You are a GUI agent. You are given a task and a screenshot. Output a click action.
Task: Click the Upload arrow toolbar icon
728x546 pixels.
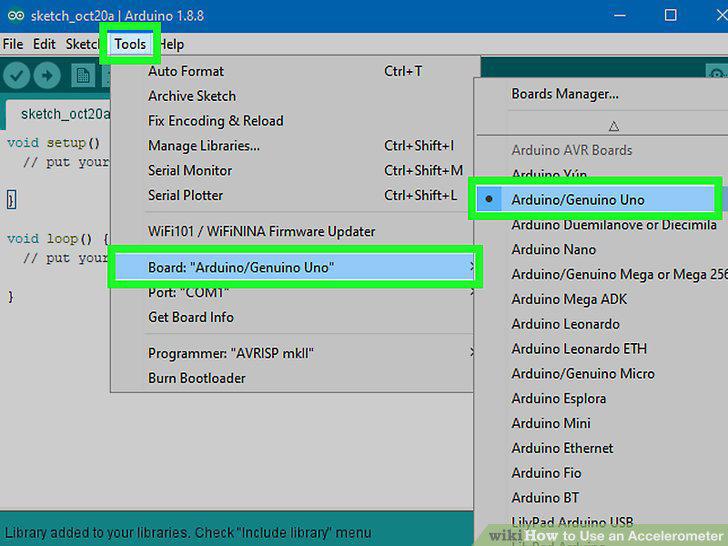(x=47, y=75)
